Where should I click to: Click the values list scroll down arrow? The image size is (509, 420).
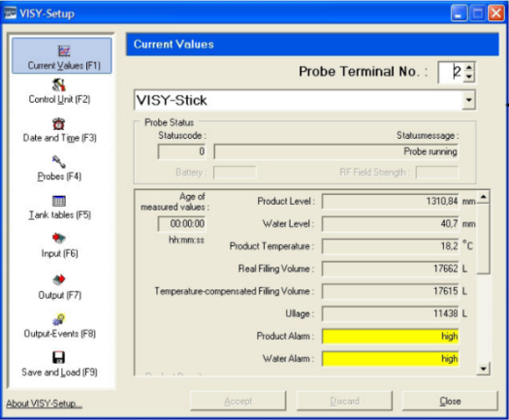click(484, 369)
